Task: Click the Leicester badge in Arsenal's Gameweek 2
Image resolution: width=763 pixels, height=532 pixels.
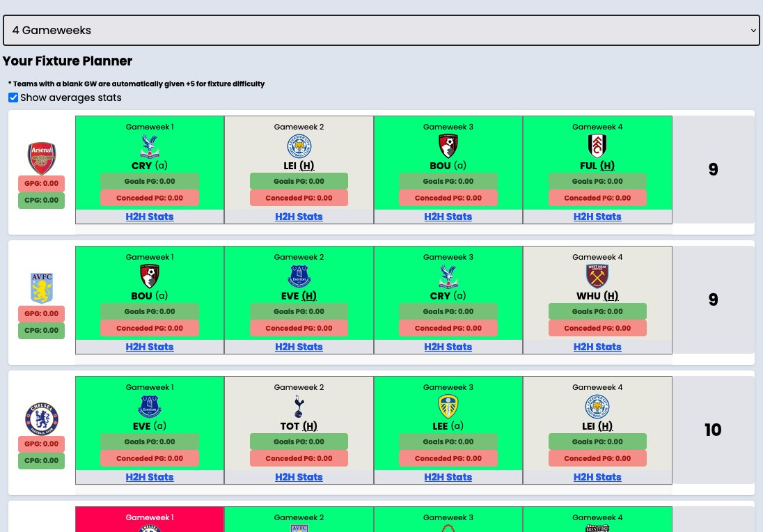Action: [x=299, y=147]
